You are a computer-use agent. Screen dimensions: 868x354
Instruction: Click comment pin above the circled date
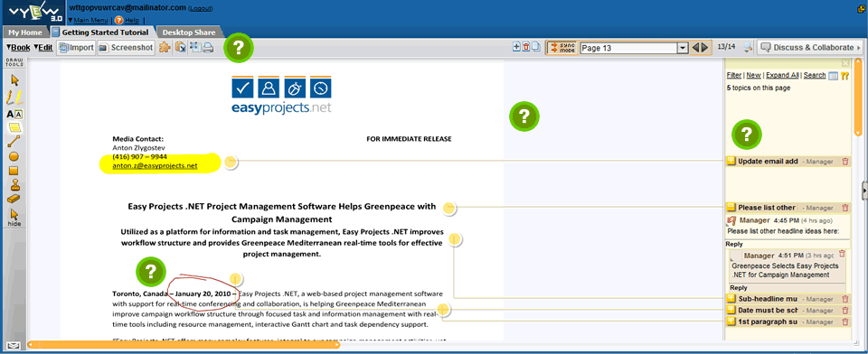pyautogui.click(x=236, y=279)
